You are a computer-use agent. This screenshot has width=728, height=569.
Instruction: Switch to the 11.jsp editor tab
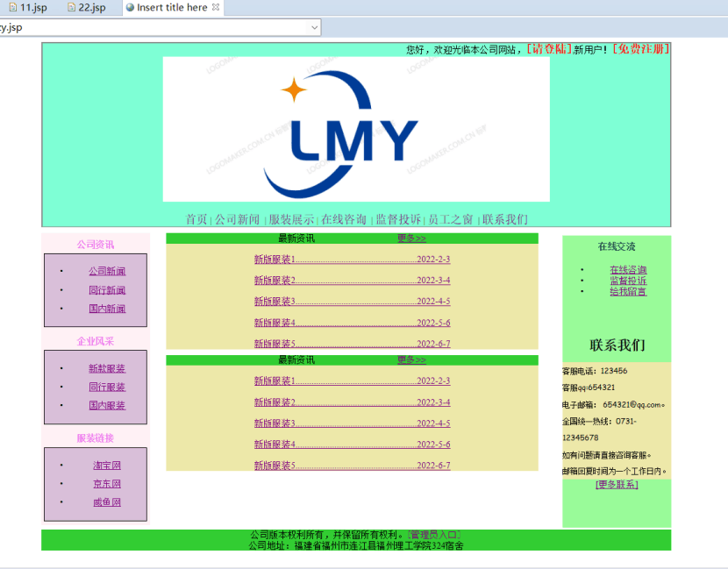coord(28,7)
